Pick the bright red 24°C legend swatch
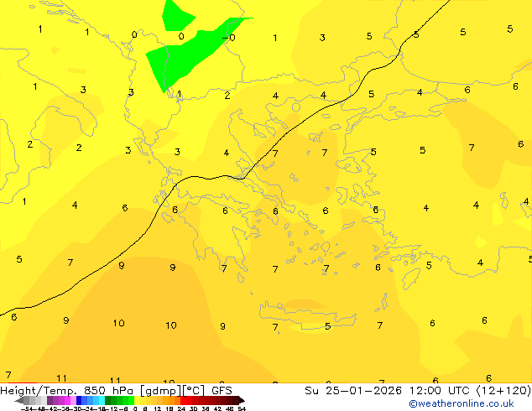 click(x=183, y=400)
